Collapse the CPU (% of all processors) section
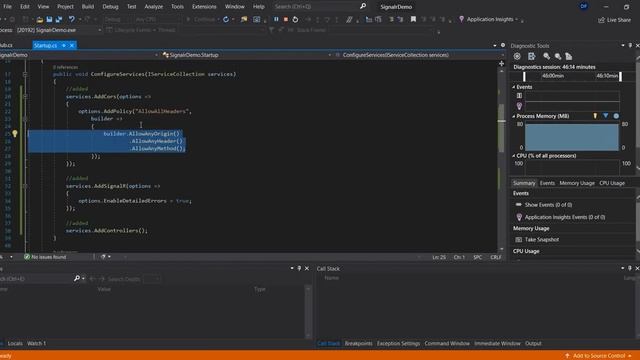Image resolution: width=640 pixels, height=360 pixels. click(514, 156)
